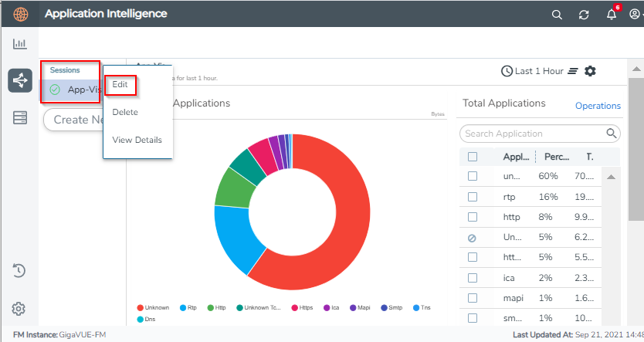Tick the select-all checkbox in table header
This screenshot has width=644, height=342.
click(x=473, y=157)
